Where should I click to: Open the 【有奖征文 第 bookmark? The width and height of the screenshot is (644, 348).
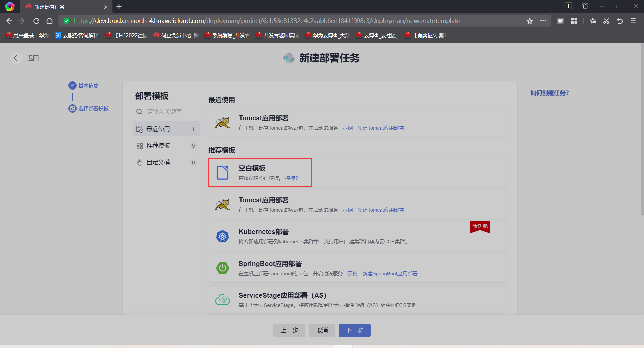425,35
